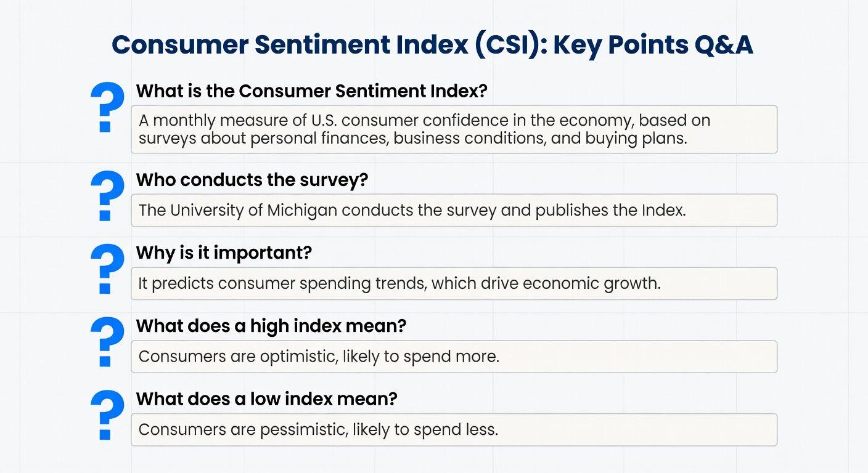
Task: Click the 'Consumers are optimistic' answer box
Action: coord(454,357)
